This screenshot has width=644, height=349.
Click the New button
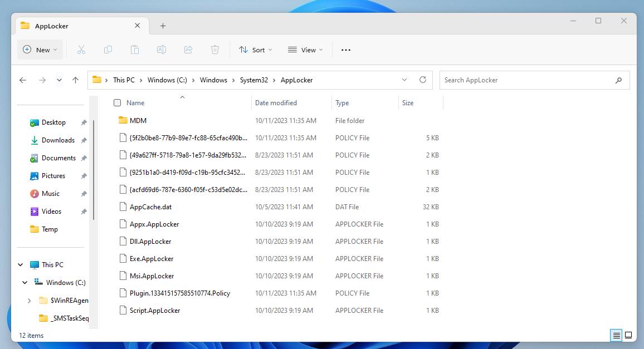pos(40,50)
